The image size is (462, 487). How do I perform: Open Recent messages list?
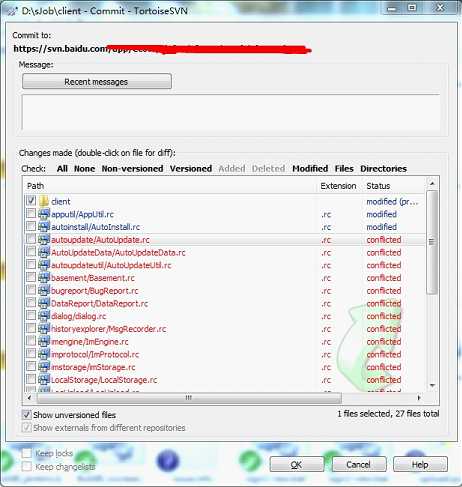coord(97,82)
